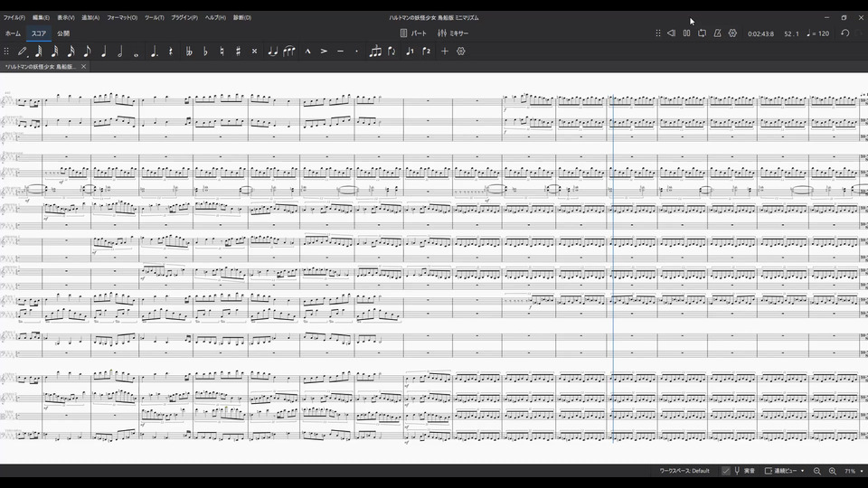Image resolution: width=868 pixels, height=488 pixels.
Task: Click the blue playback cursor line
Action: pos(613,268)
